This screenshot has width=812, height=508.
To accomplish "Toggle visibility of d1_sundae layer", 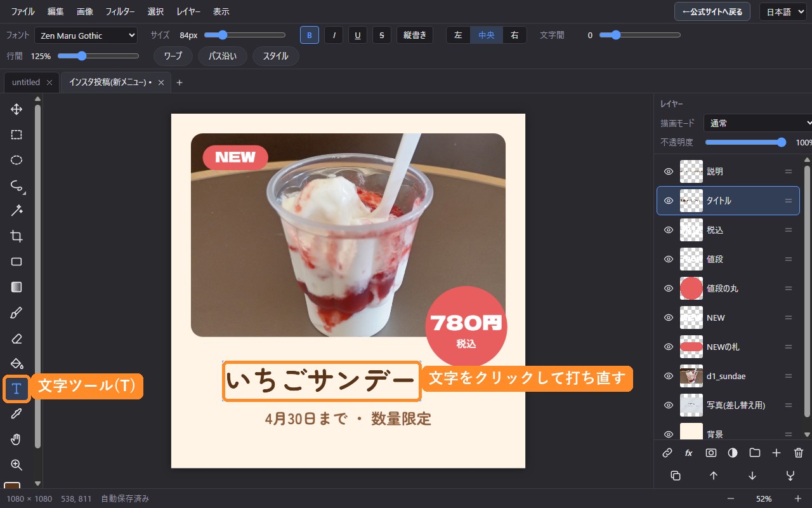I will 668,376.
